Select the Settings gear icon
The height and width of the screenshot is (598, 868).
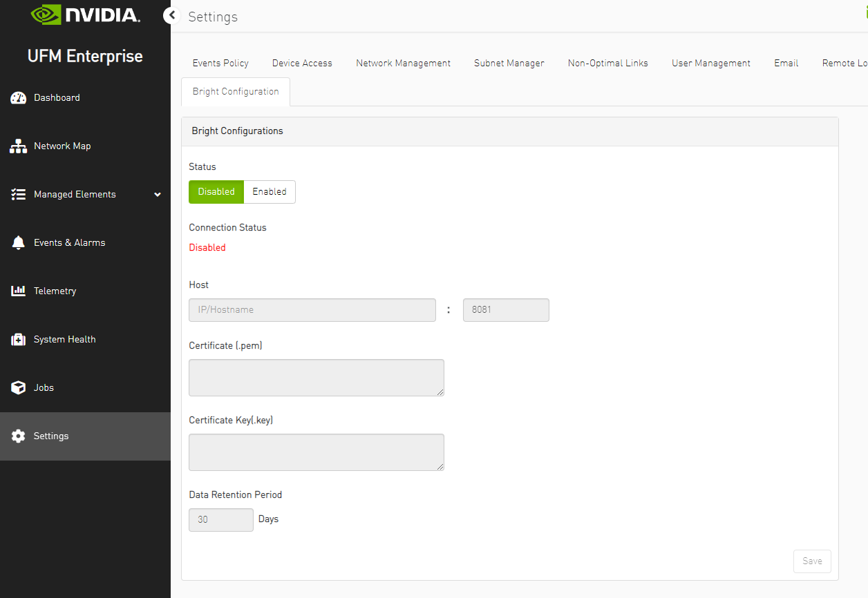tap(50, 436)
